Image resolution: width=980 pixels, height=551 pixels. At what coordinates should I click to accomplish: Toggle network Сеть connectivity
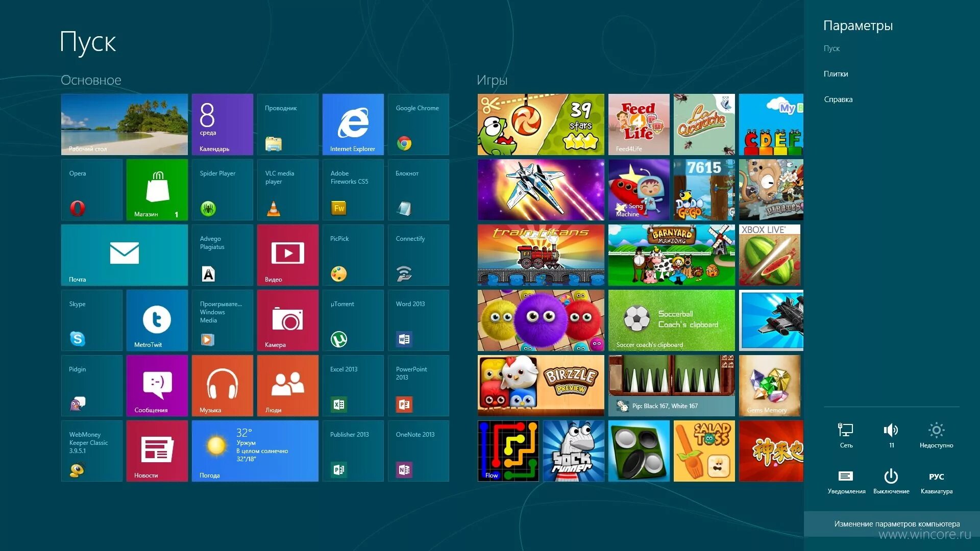click(x=846, y=436)
